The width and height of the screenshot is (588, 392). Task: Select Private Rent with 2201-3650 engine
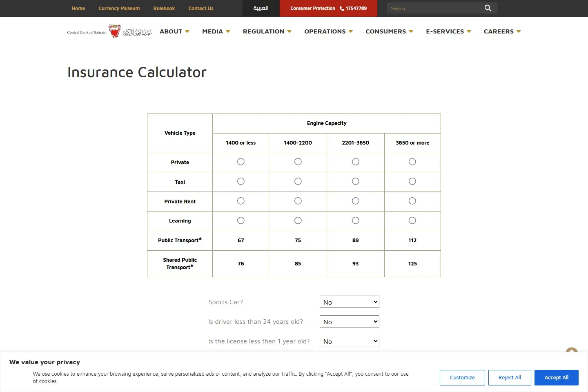[x=356, y=201]
